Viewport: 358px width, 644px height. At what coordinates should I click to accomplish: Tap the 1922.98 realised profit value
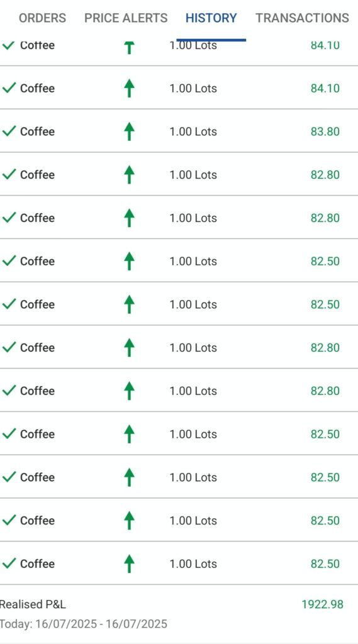click(322, 604)
